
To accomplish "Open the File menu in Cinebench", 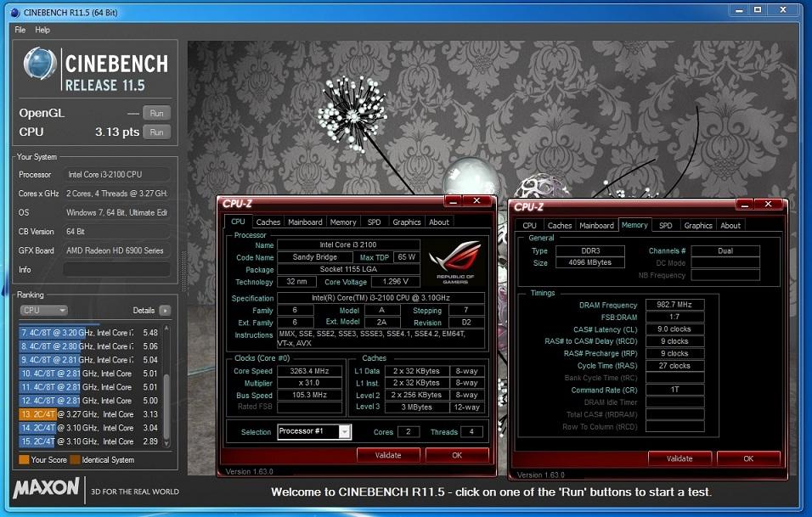I will click(x=20, y=30).
